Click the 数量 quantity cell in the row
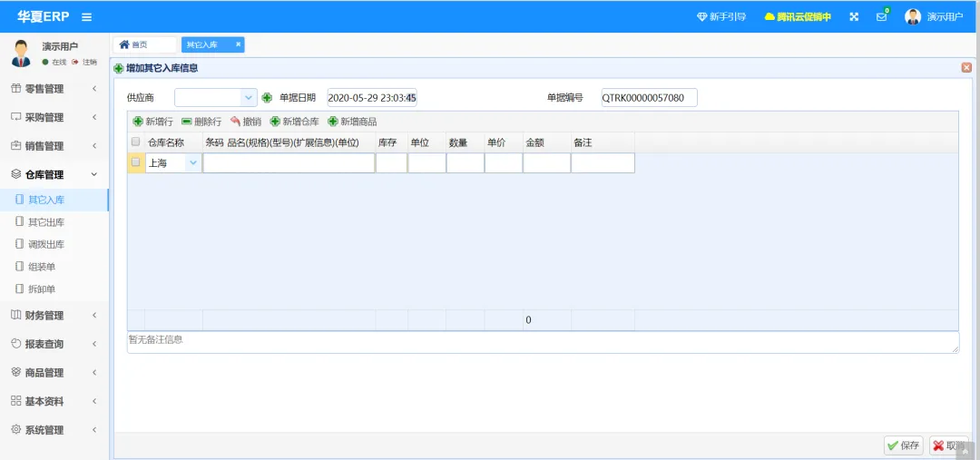The width and height of the screenshot is (980, 460). pyautogui.click(x=465, y=163)
